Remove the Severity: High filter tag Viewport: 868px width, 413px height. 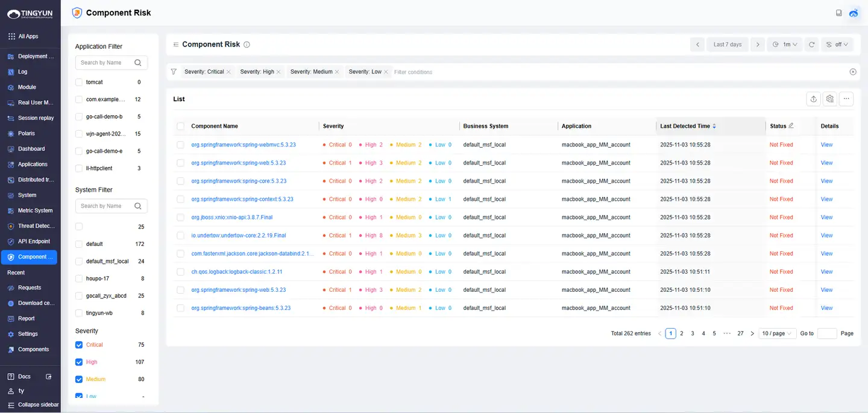tap(279, 72)
